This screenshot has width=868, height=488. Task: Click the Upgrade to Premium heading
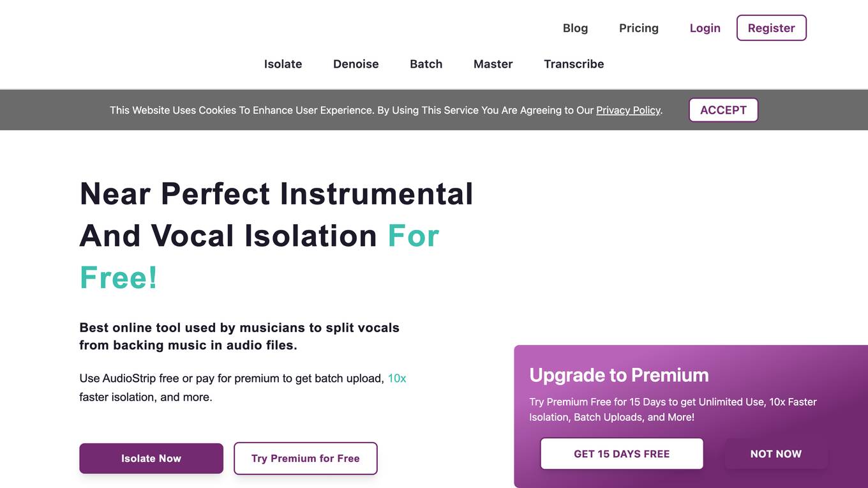(618, 375)
